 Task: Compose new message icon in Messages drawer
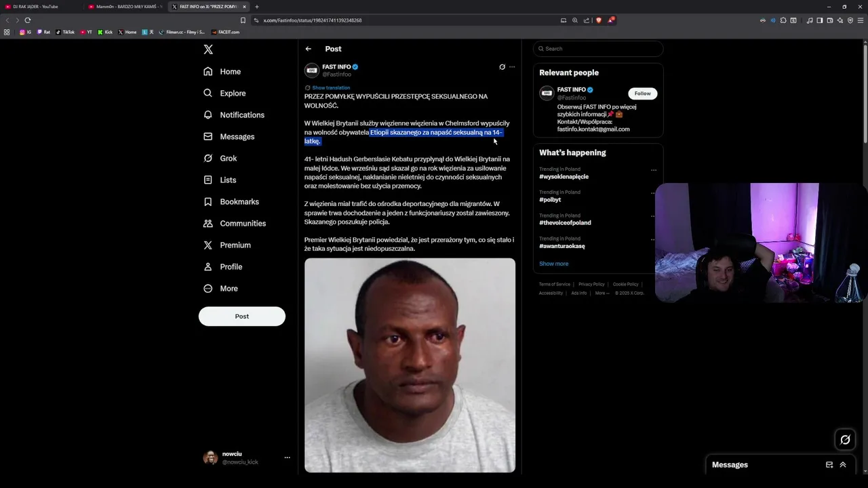click(x=829, y=465)
